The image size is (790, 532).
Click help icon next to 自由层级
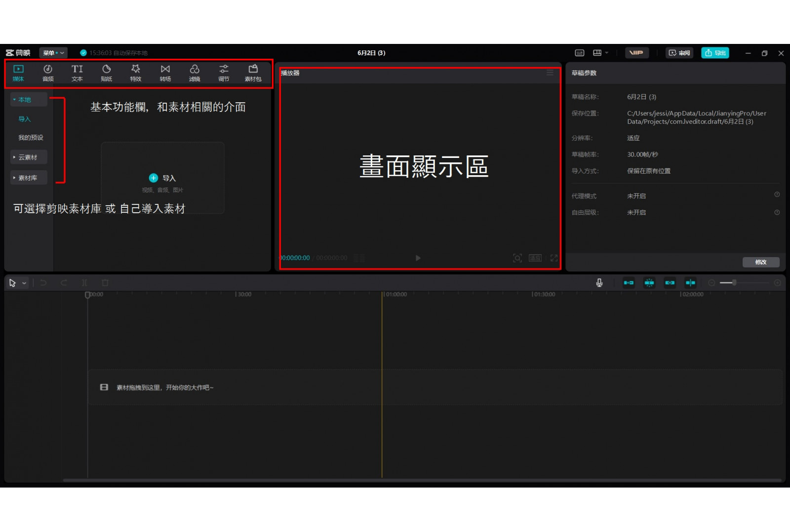click(x=777, y=213)
